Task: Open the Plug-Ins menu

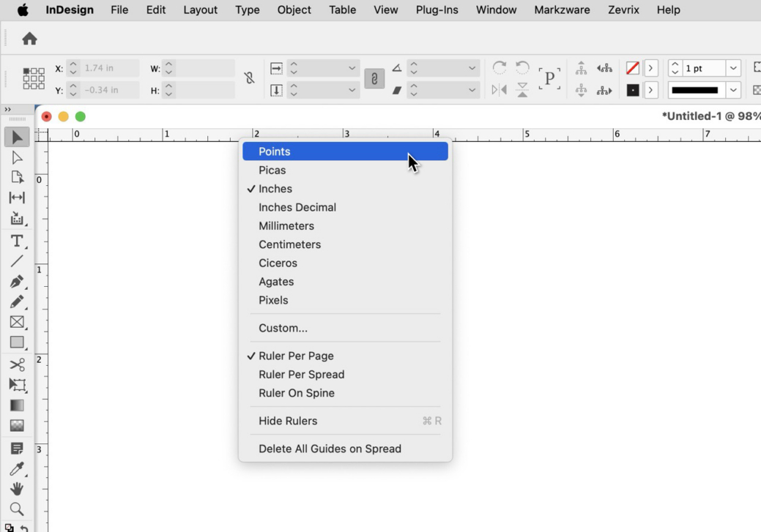Action: click(437, 10)
